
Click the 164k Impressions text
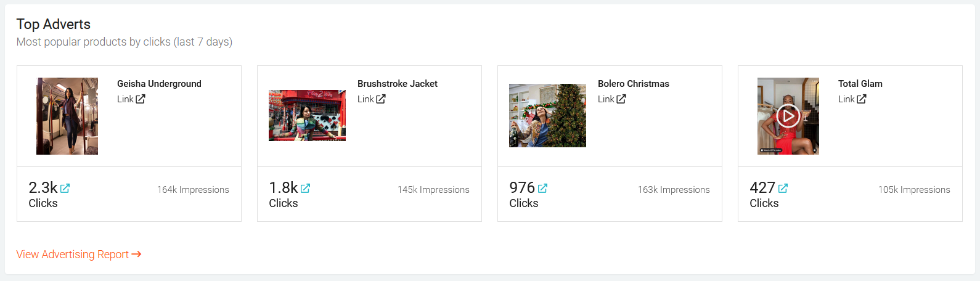click(193, 190)
